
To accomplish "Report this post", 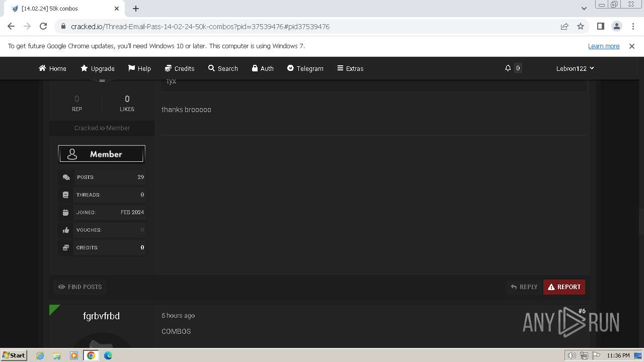I will [564, 287].
